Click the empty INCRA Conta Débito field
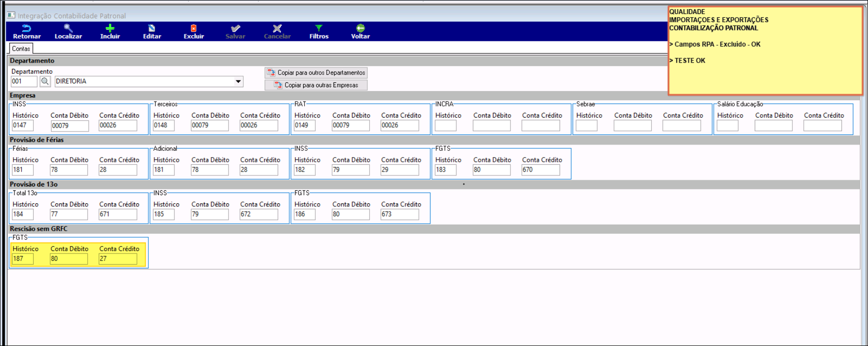 pyautogui.click(x=491, y=126)
